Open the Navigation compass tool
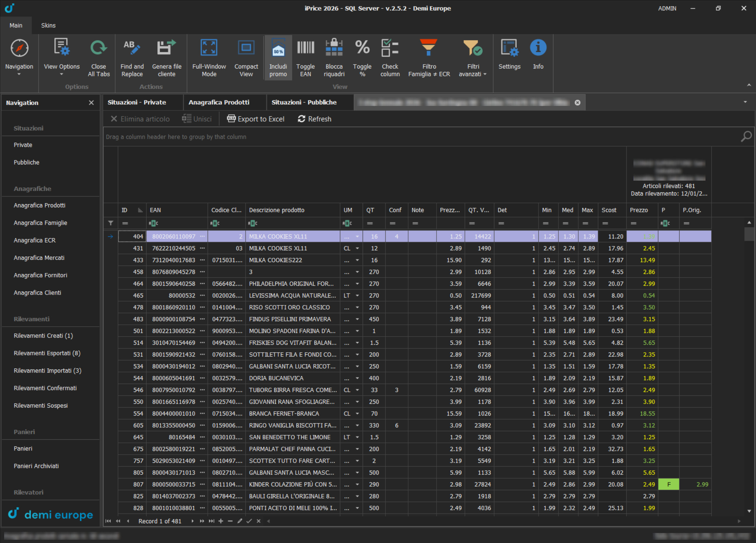 pyautogui.click(x=19, y=57)
